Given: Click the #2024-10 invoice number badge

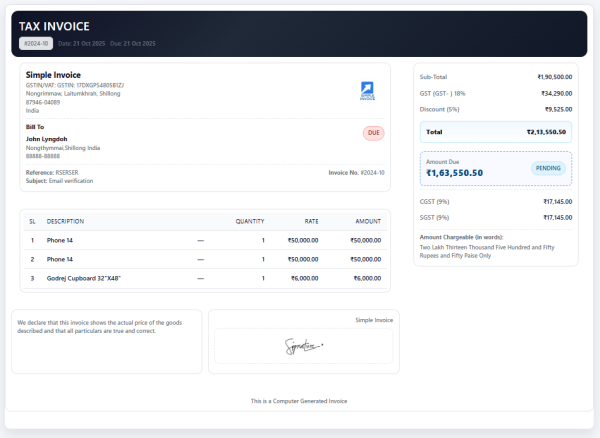Looking at the screenshot, I should coord(35,43).
